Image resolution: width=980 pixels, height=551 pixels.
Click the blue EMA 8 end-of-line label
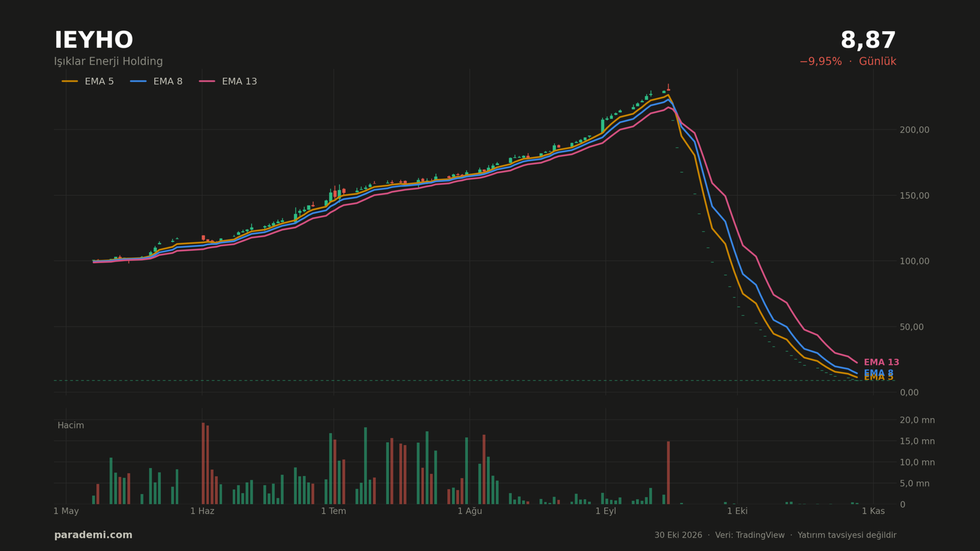point(878,373)
